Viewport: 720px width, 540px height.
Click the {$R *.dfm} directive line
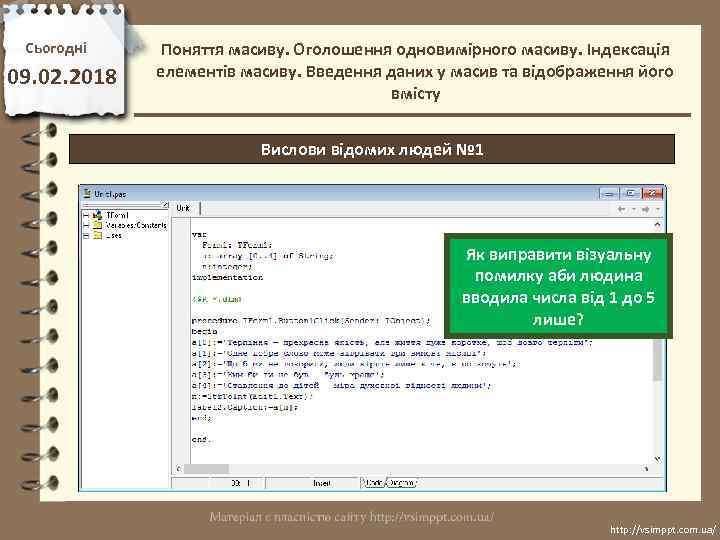click(217, 299)
